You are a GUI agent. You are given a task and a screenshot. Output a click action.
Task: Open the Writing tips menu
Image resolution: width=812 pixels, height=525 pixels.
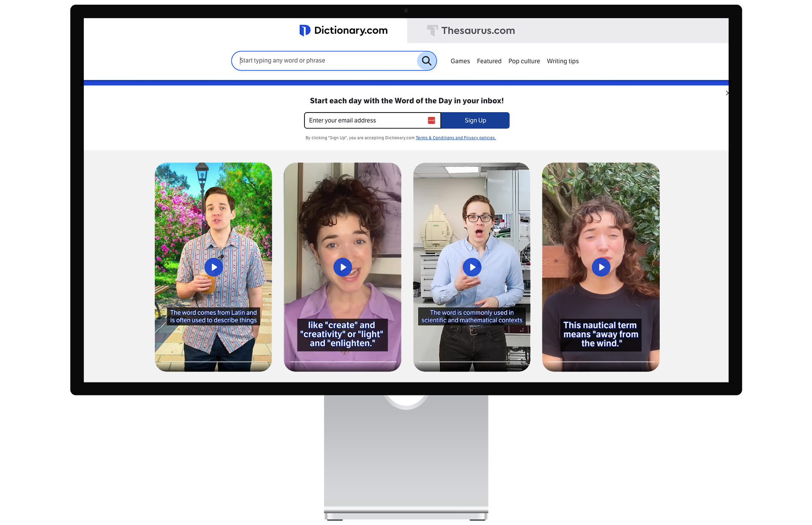562,61
